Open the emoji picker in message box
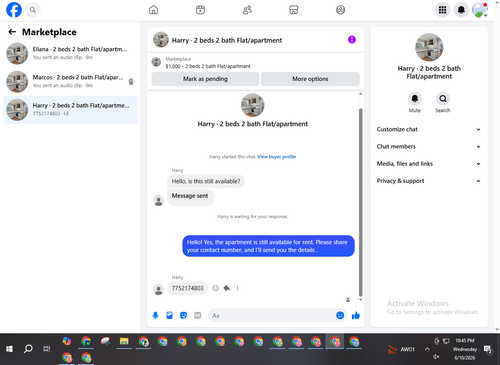This screenshot has width=500, height=365. (x=340, y=315)
